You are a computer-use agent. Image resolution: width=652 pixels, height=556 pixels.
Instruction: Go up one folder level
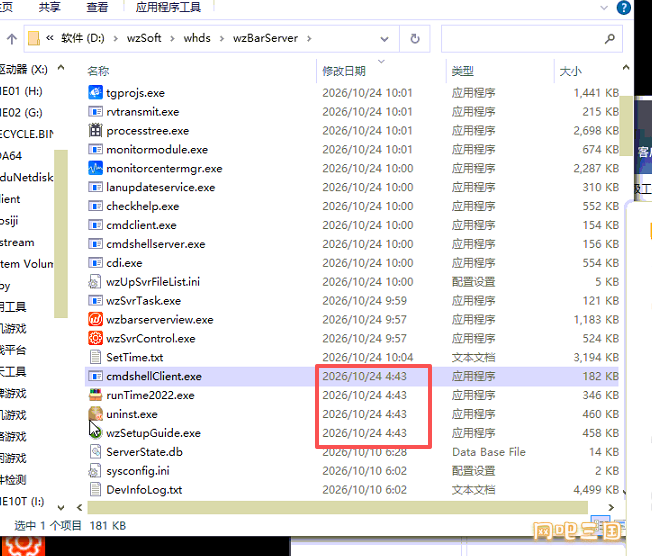point(12,39)
